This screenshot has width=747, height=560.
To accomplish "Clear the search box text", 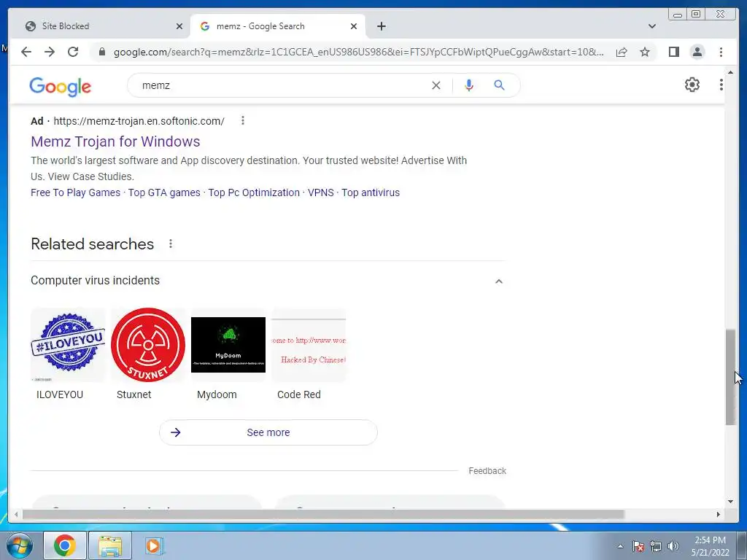I will (x=436, y=85).
